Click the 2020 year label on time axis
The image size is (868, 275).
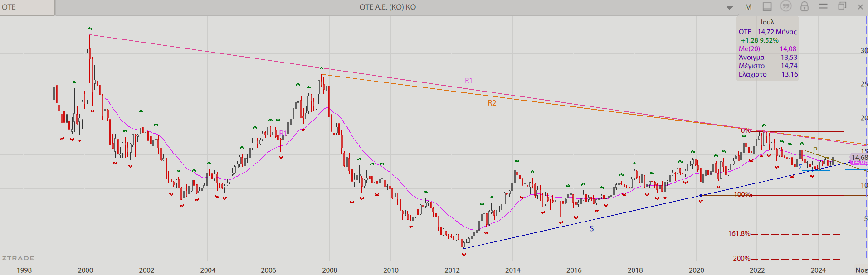[697, 270]
